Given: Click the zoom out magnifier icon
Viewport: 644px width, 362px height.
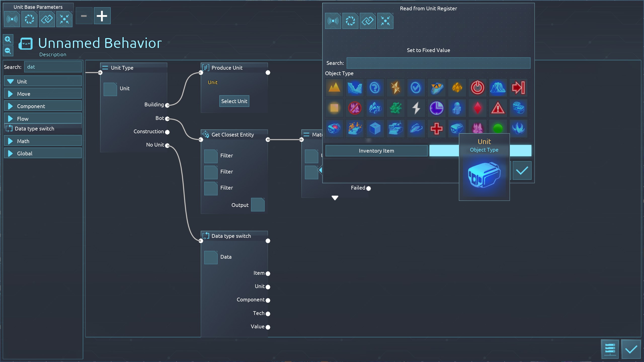Looking at the screenshot, I should (8, 51).
